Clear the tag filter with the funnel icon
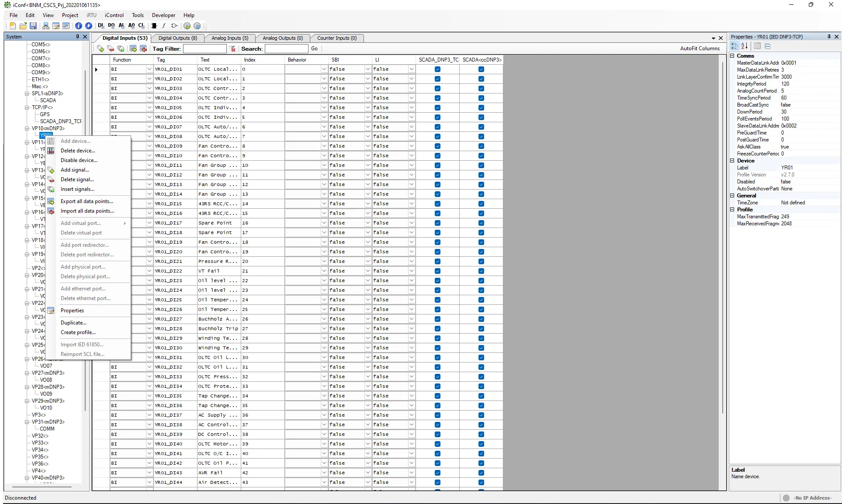842x504 pixels. click(x=233, y=49)
